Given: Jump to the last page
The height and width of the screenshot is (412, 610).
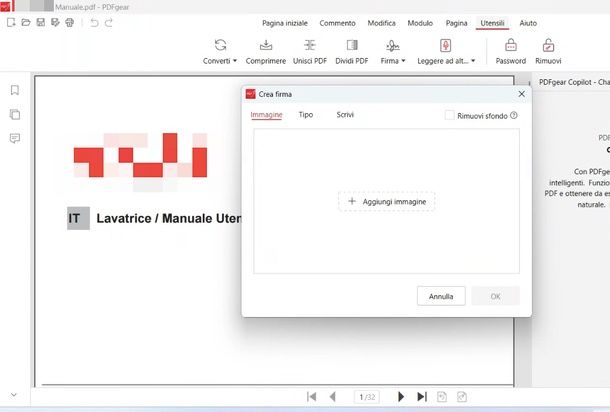Looking at the screenshot, I should [x=422, y=397].
